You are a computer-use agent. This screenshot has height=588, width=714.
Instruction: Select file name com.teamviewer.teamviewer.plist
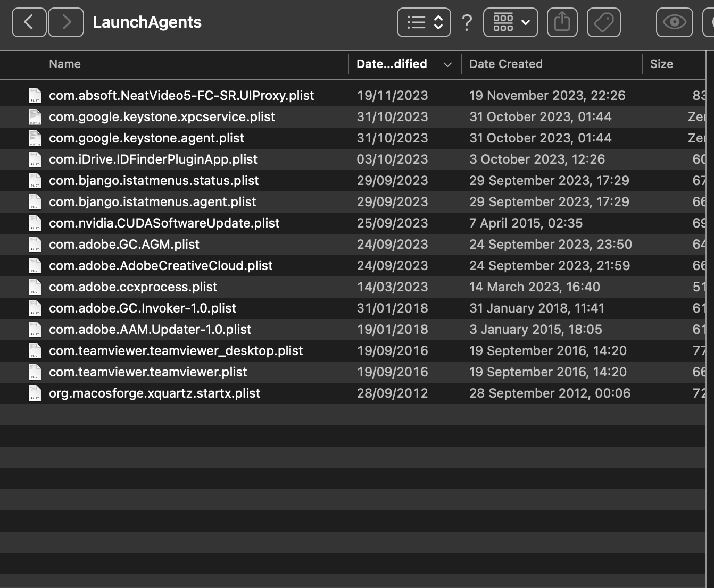click(x=148, y=372)
